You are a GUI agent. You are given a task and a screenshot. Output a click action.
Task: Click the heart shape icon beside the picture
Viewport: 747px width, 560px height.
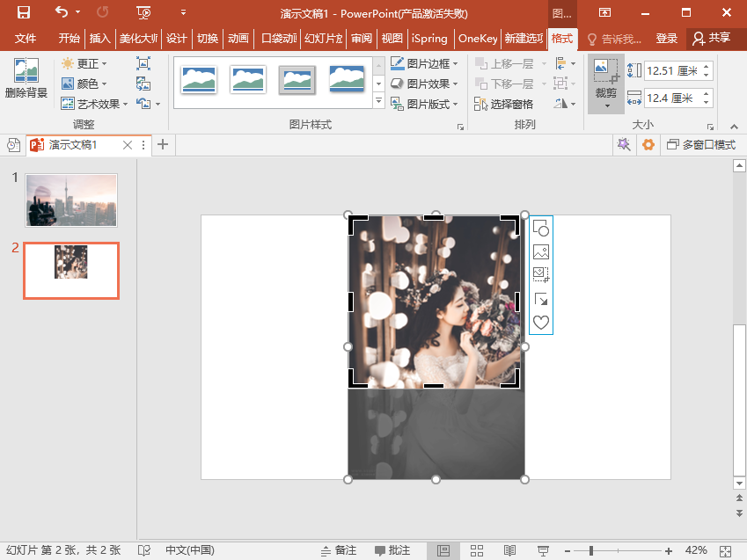click(x=541, y=323)
